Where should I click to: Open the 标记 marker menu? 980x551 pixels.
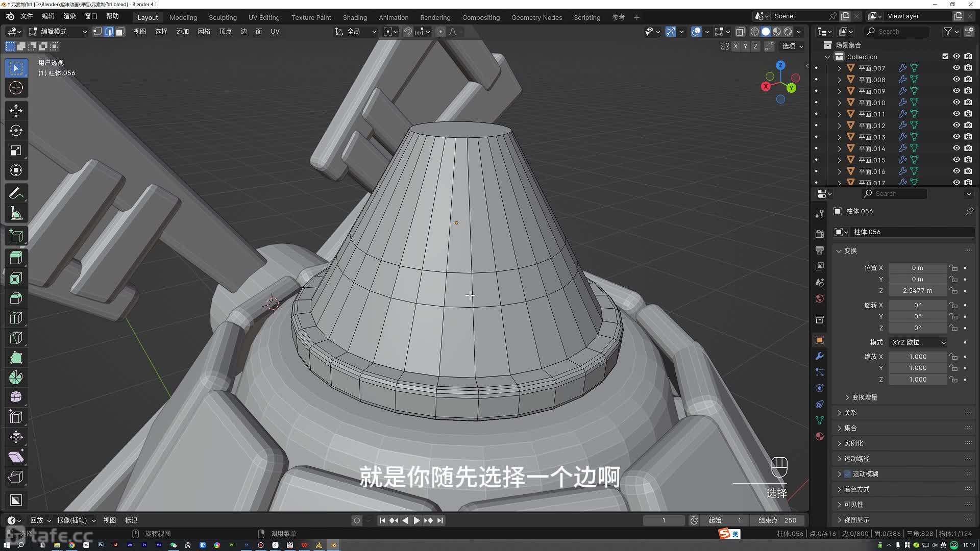pyautogui.click(x=131, y=520)
